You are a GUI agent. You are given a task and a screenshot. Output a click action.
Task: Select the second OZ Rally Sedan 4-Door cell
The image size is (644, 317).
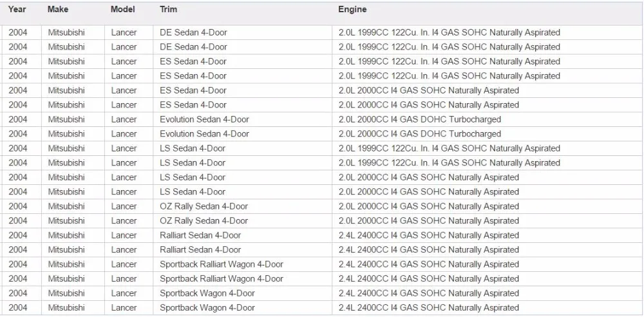click(242, 221)
